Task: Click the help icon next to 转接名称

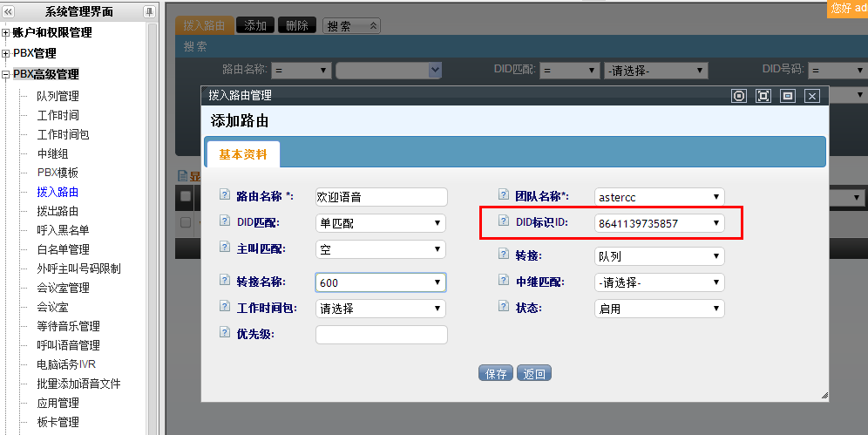Action: (x=224, y=281)
